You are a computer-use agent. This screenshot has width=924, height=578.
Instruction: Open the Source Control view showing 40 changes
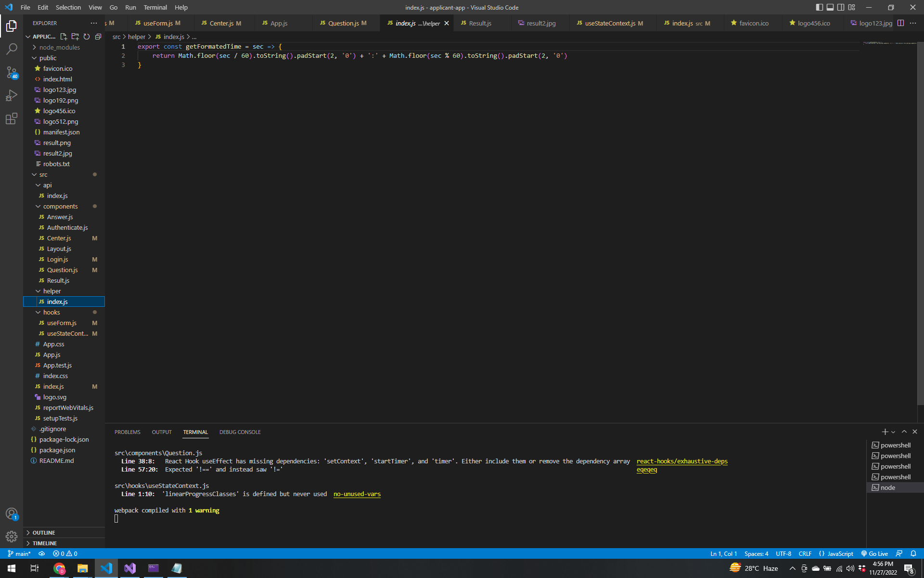point(12,72)
